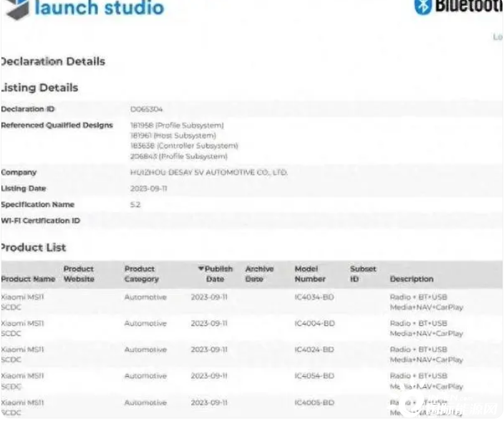Image resolution: width=504 pixels, height=422 pixels.
Task: Select Declaration ID value D065304
Action: (x=146, y=109)
